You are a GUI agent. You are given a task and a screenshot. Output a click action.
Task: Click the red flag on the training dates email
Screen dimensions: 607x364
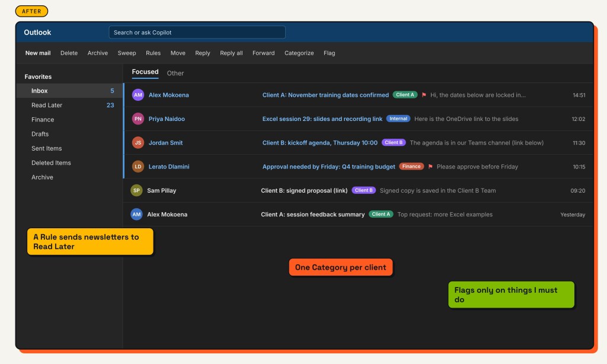pos(424,95)
